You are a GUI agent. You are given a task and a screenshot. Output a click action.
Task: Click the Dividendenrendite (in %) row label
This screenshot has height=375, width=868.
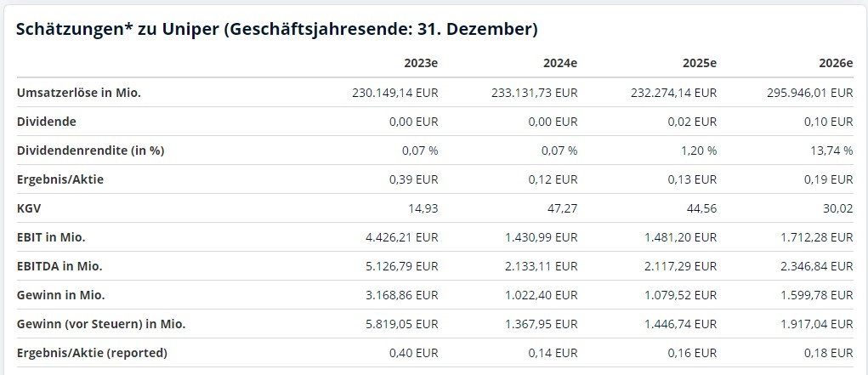click(91, 151)
